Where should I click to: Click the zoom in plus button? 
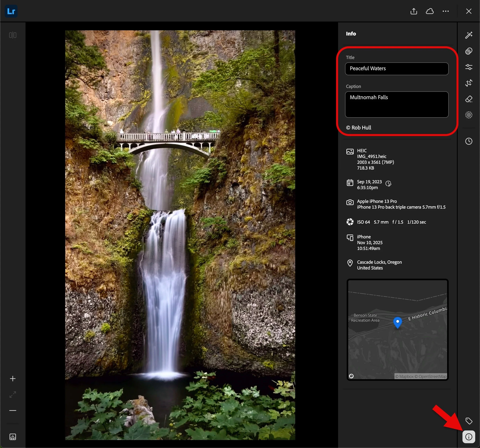point(13,378)
